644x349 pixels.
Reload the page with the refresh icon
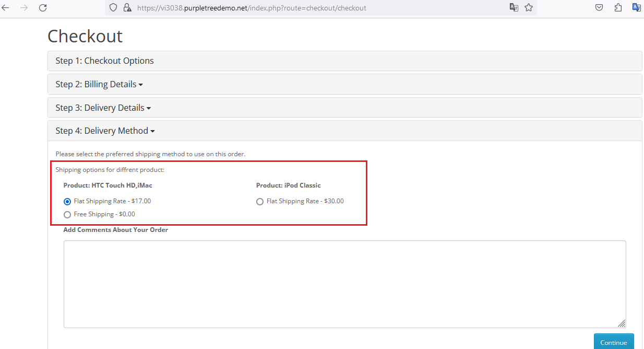pos(43,8)
